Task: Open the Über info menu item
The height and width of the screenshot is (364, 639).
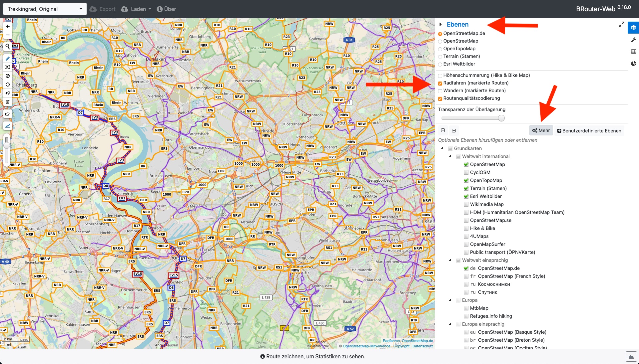Action: coord(166,9)
